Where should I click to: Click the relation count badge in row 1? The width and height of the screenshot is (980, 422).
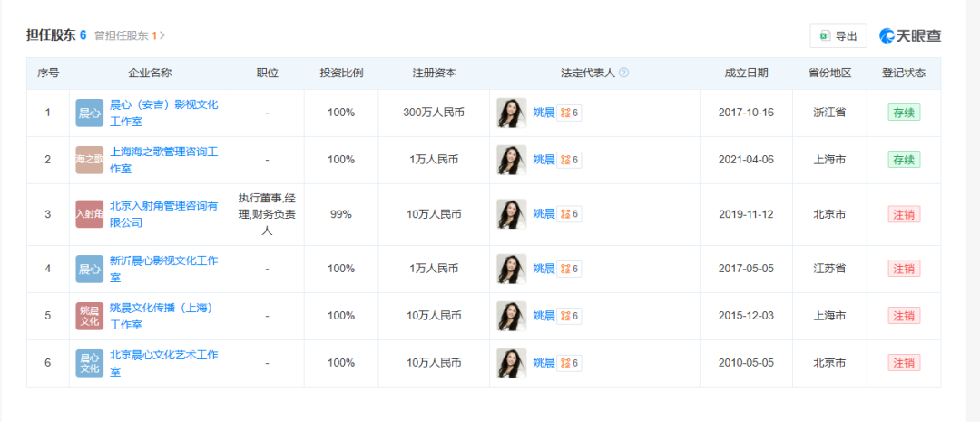pyautogui.click(x=569, y=113)
